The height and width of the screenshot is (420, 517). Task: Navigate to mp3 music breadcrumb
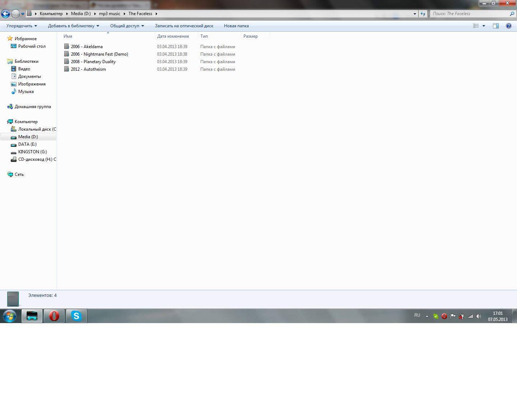(110, 14)
